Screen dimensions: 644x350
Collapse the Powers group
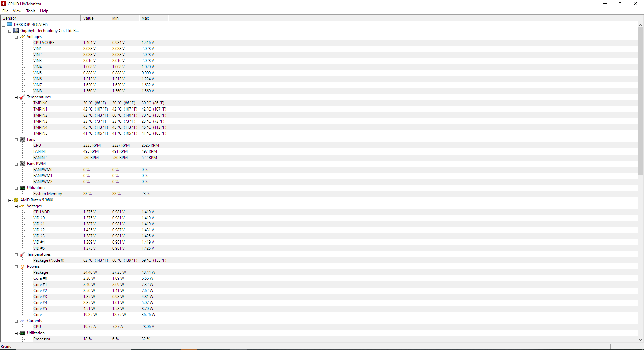pos(16,266)
